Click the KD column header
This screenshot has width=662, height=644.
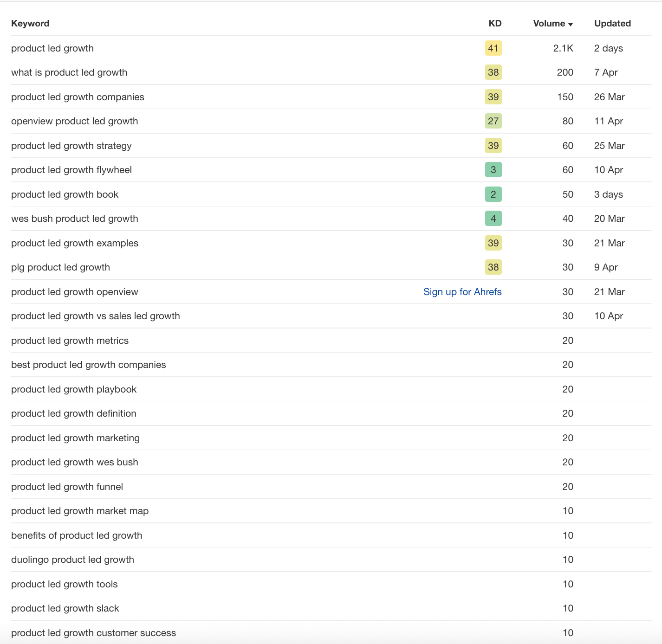point(495,24)
